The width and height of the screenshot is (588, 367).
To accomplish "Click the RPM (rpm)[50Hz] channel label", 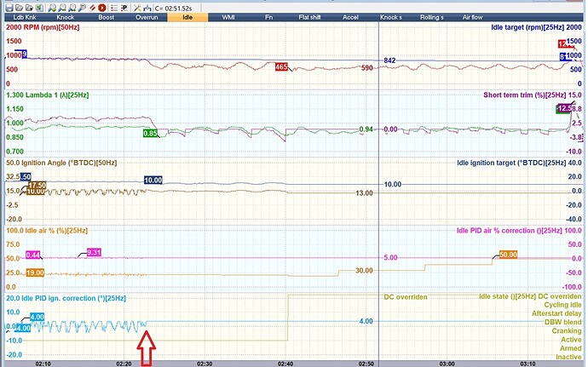I will (51, 27).
